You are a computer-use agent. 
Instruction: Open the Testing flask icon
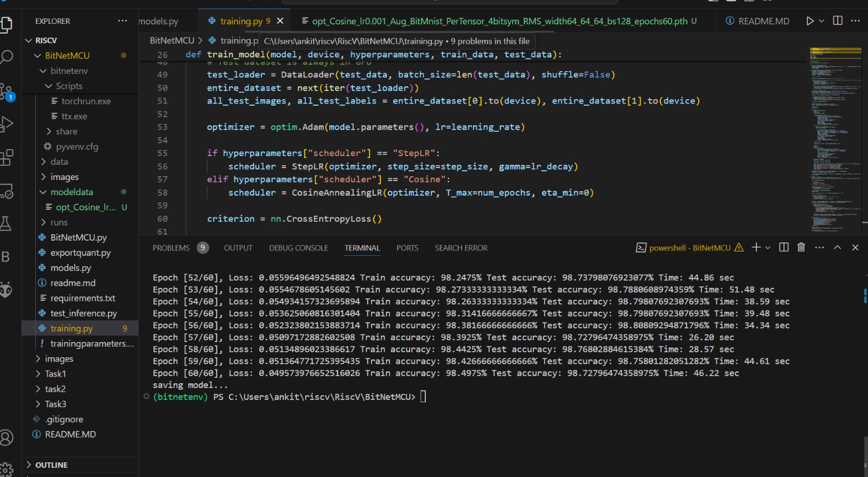[7, 223]
